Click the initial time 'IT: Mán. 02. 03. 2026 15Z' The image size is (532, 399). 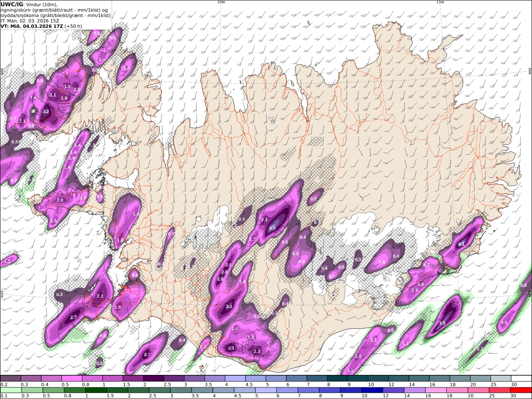pyautogui.click(x=30, y=20)
